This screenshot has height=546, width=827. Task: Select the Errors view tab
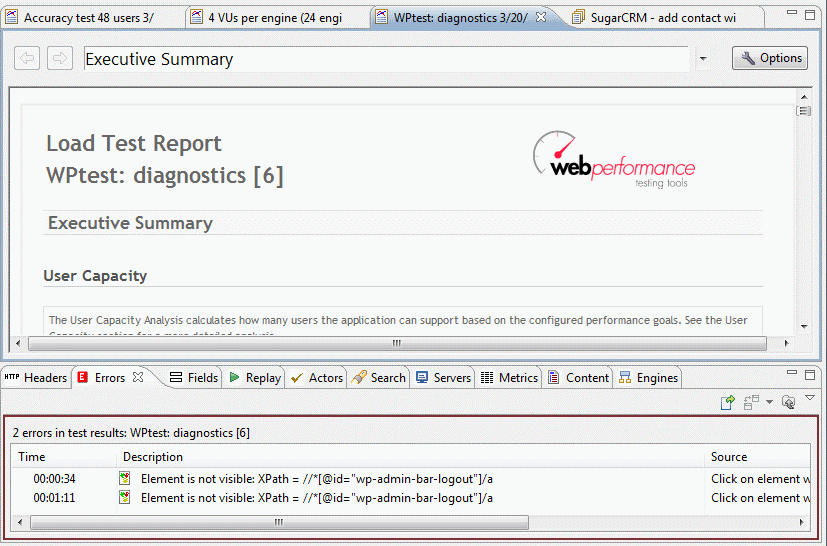coord(110,378)
